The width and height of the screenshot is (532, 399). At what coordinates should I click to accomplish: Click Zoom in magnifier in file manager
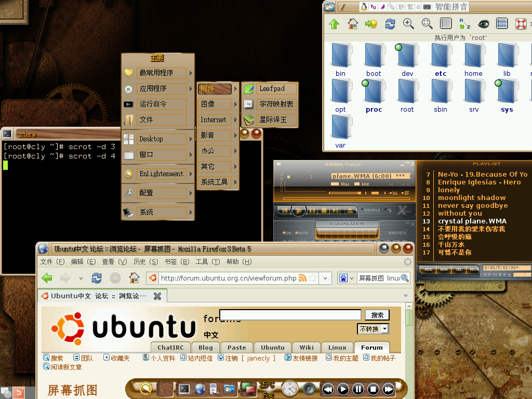point(408,23)
